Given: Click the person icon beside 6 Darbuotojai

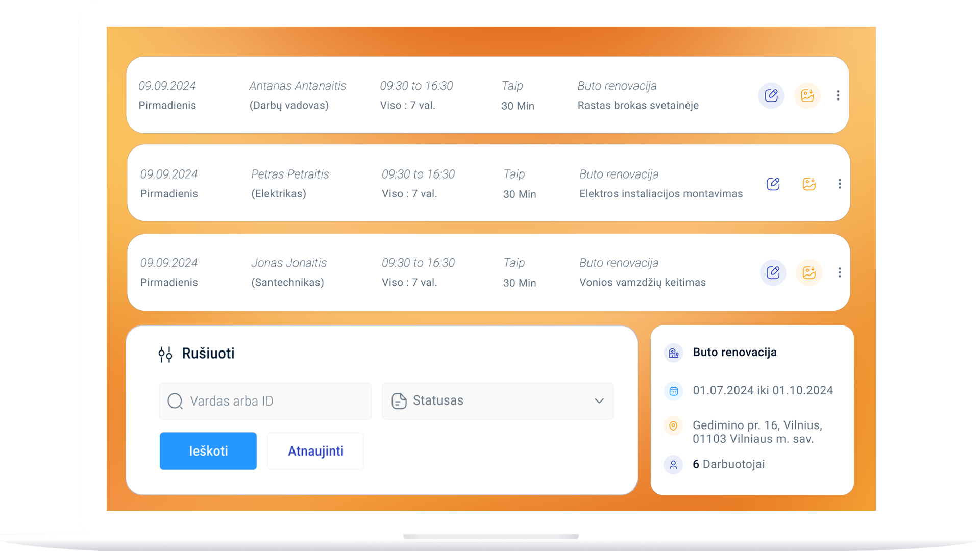Looking at the screenshot, I should (x=673, y=465).
